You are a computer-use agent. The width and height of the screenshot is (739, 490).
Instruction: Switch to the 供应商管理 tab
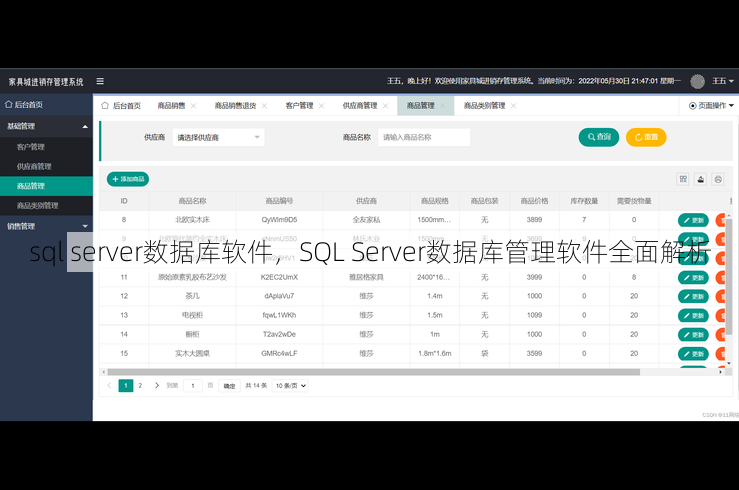[x=360, y=106]
